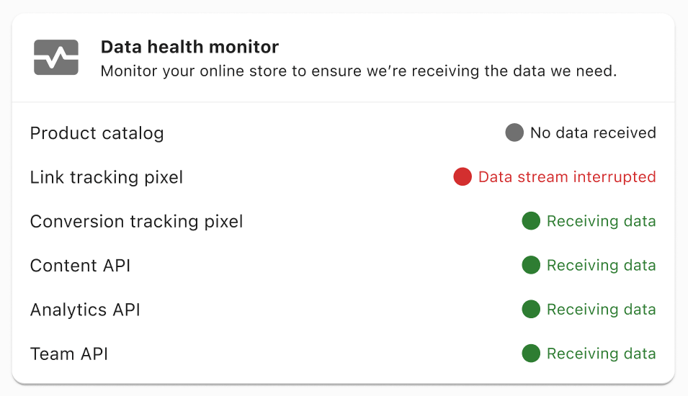This screenshot has height=396, width=688.
Task: Click the gray Product catalog status dot
Action: (x=514, y=132)
